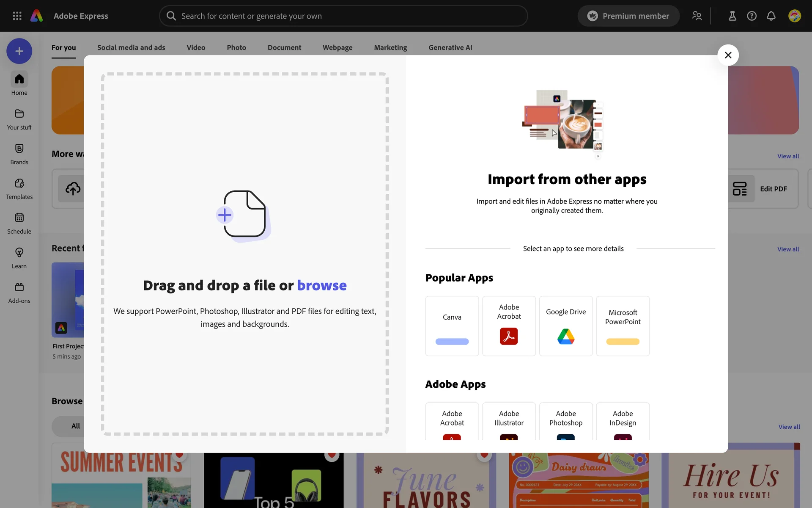Click the browse link
Screen dimensions: 812x508
(321, 285)
